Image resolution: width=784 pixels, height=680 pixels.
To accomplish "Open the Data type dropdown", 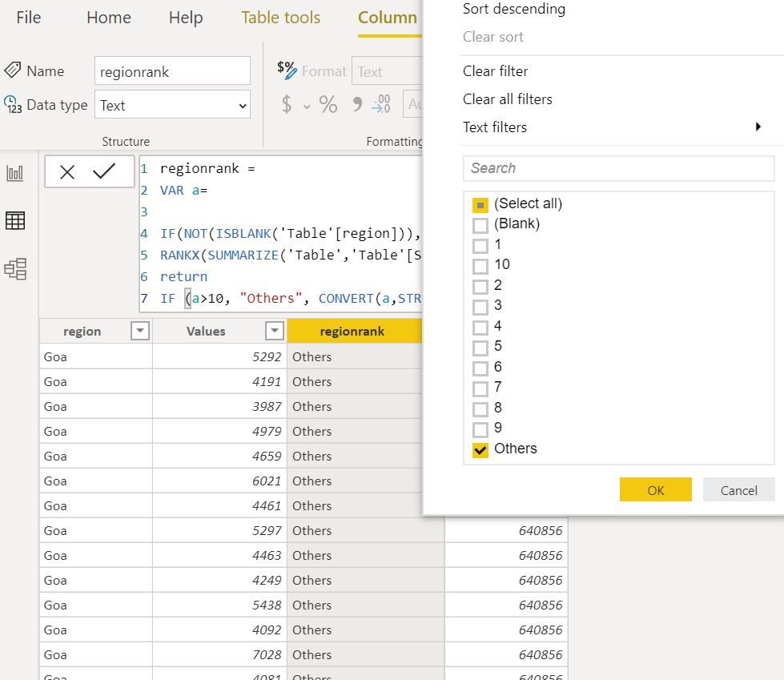I will coord(172,104).
